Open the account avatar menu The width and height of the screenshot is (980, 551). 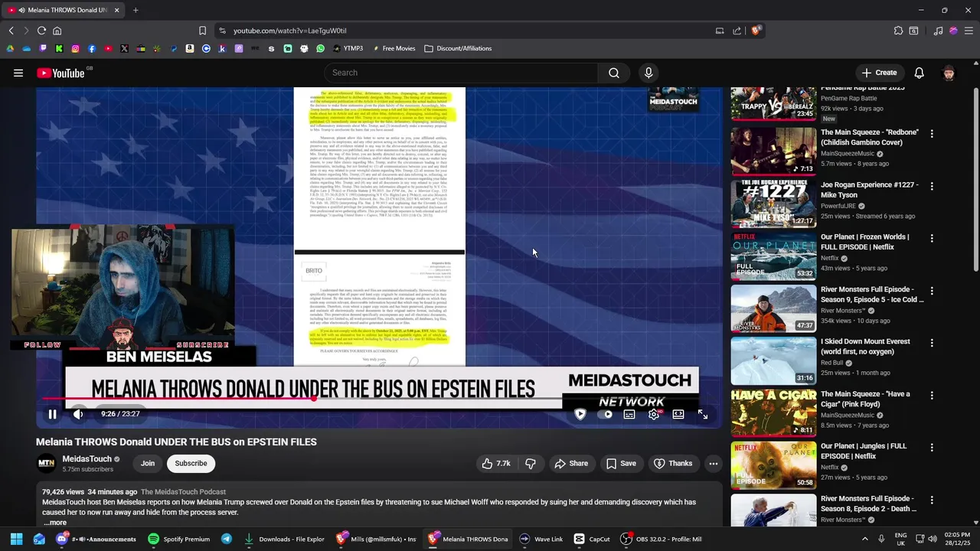click(x=949, y=73)
